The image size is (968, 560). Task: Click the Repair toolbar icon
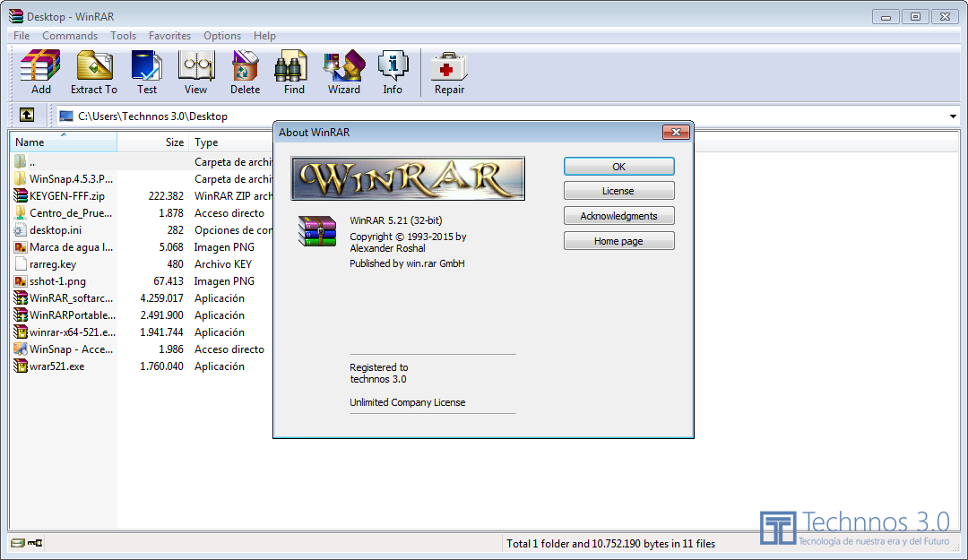[x=449, y=73]
